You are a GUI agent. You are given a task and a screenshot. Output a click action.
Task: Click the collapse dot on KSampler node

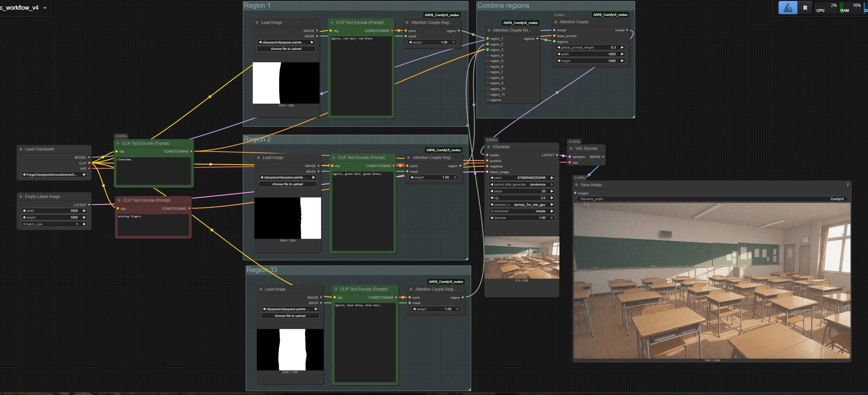coord(488,147)
